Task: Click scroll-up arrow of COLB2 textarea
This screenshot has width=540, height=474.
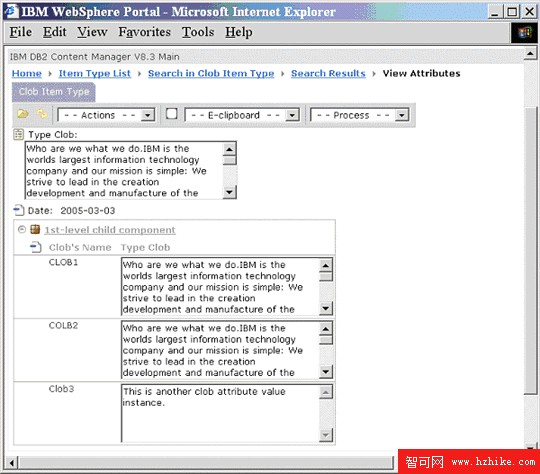Action: point(326,329)
